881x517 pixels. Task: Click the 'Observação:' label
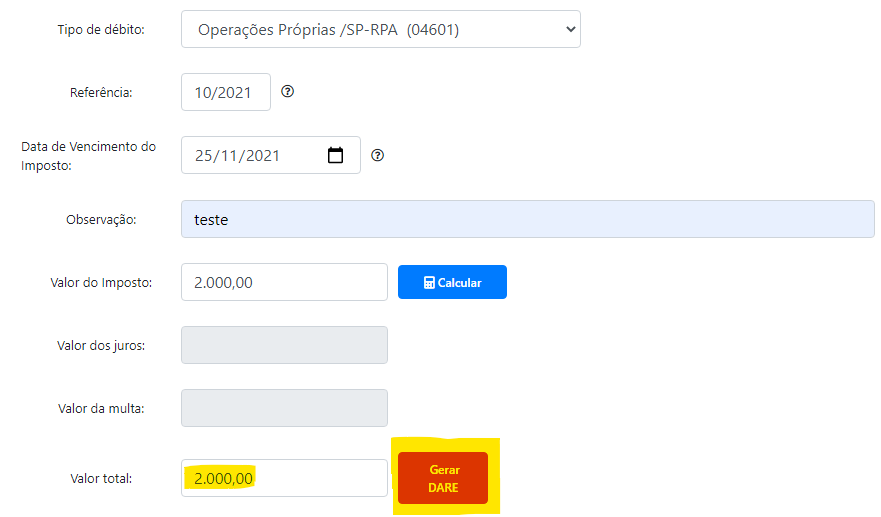pos(101,219)
